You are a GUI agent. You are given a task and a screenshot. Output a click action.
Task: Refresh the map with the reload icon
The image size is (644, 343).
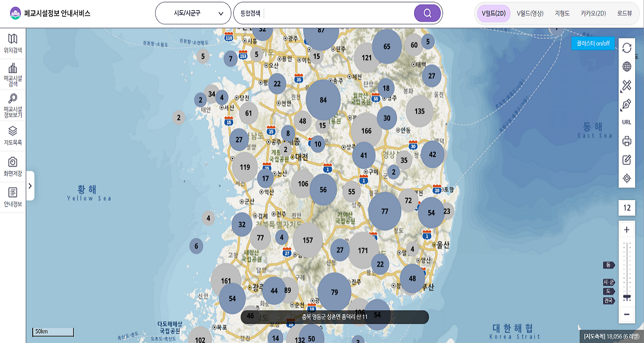tap(626, 48)
